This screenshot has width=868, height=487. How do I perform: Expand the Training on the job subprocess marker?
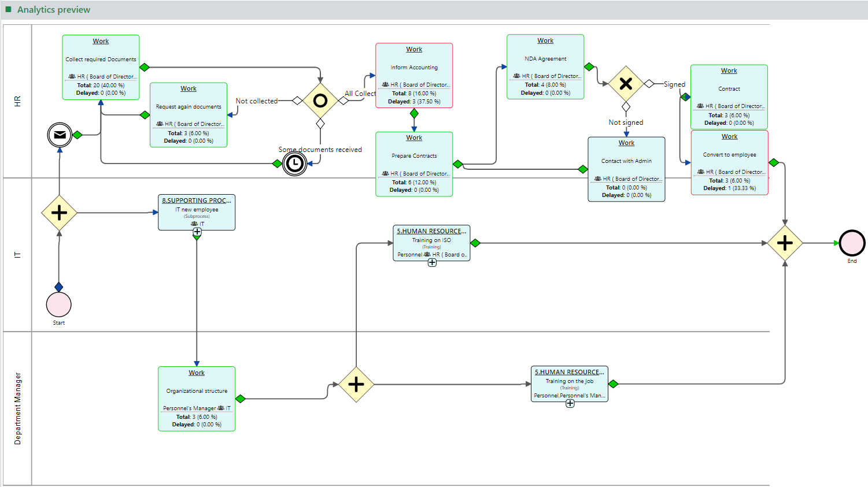coord(569,404)
